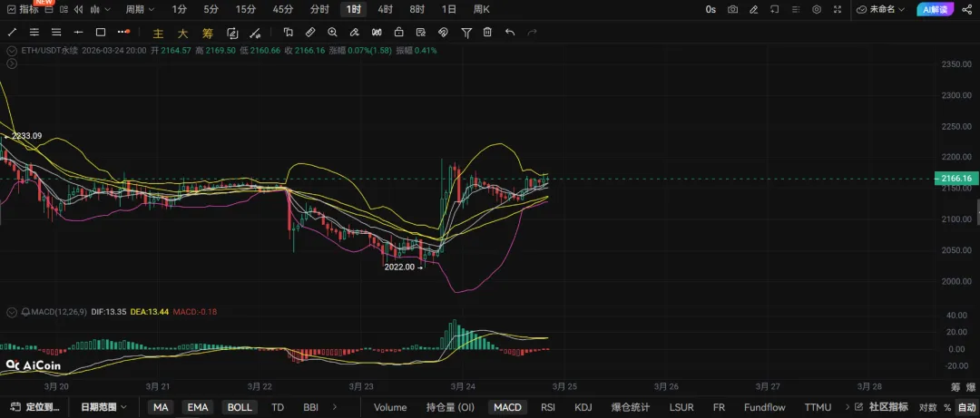Click the 爆仓统计 liquidation stats indicator
Screen dimensions: 980x418
pyautogui.click(x=632, y=407)
